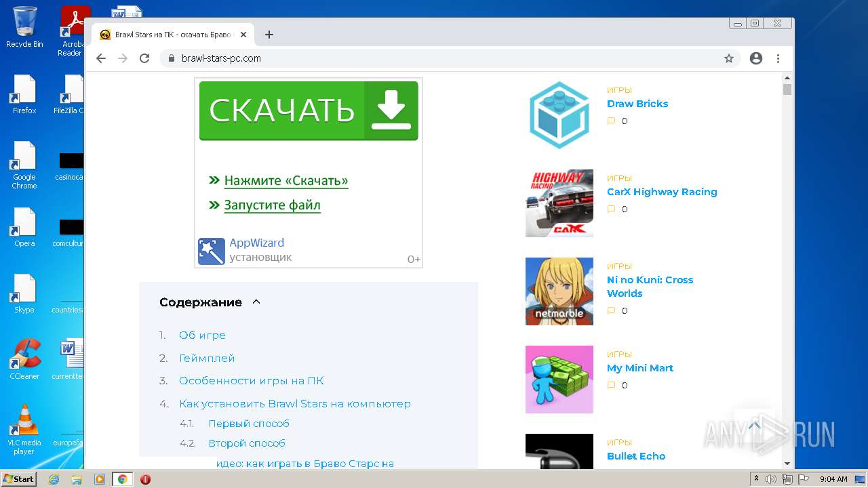
Task: Open the Chrome profile avatar icon
Action: [x=756, y=58]
